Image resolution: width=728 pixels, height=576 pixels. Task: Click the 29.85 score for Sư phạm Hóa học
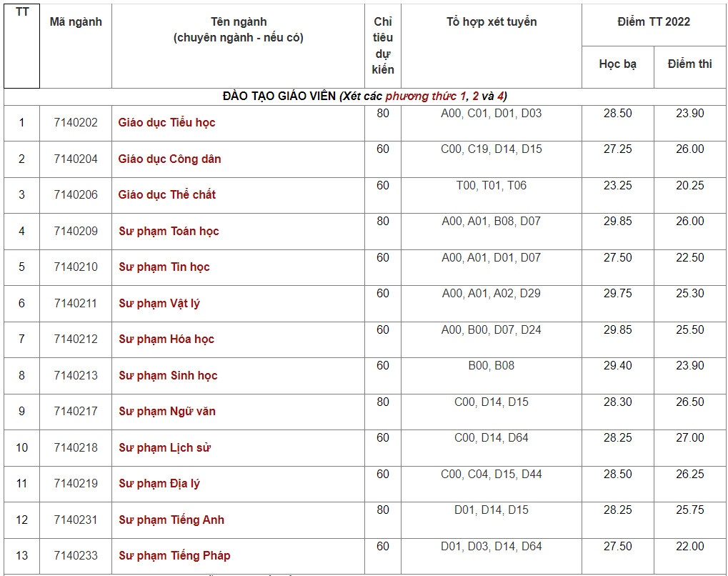point(617,330)
